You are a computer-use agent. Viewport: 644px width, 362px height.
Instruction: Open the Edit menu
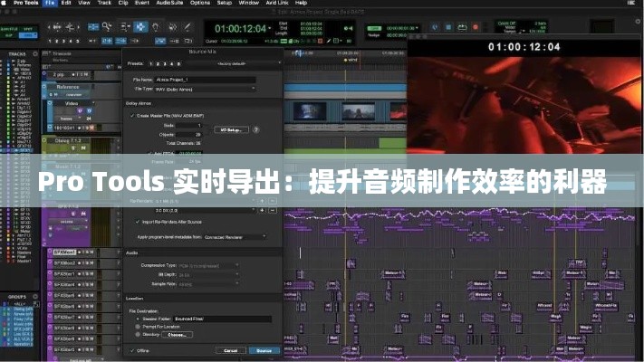coord(66,3)
